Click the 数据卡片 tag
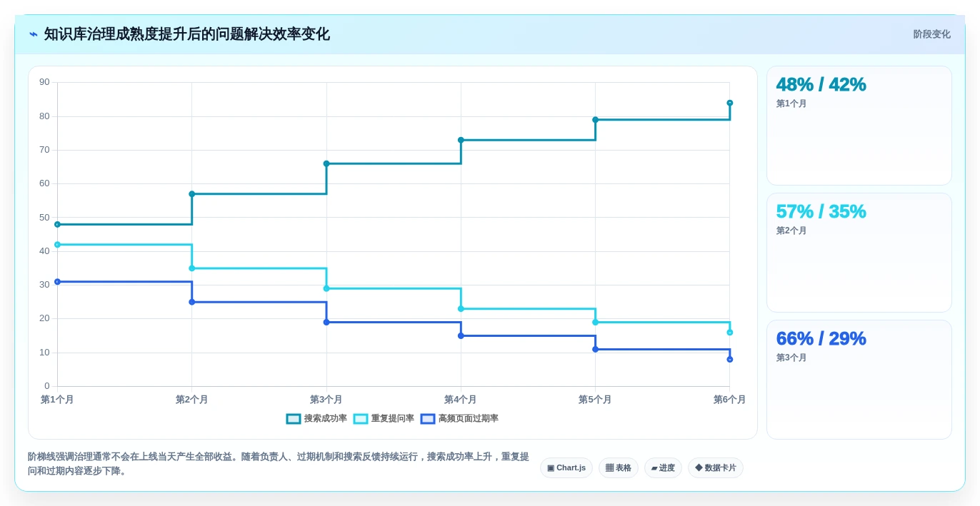The height and width of the screenshot is (506, 980). coord(716,468)
